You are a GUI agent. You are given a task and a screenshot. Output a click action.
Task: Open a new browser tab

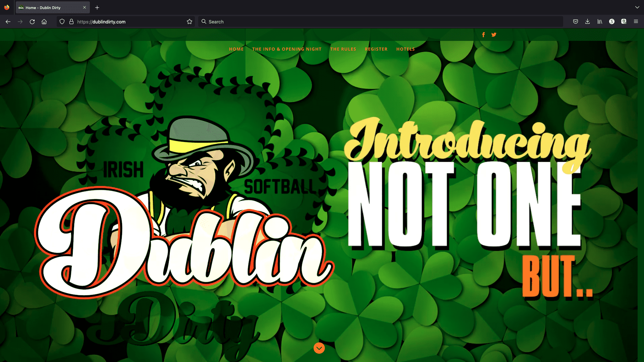[x=97, y=8]
